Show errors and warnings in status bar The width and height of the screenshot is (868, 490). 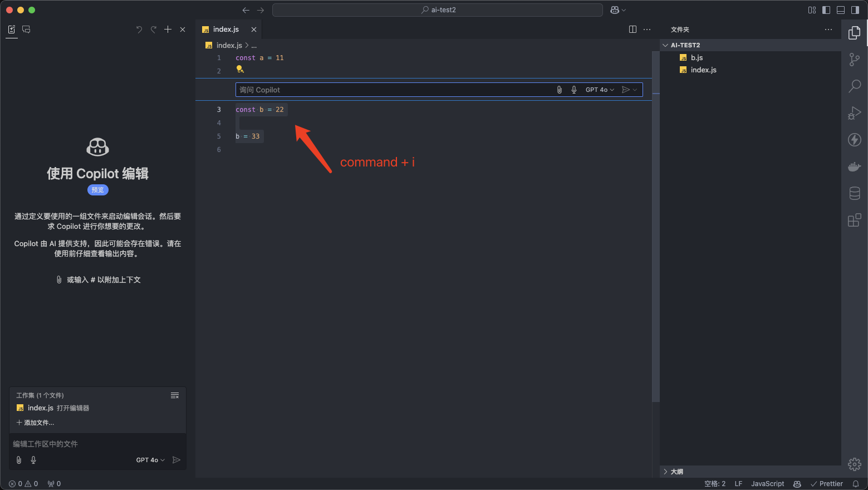coord(23,484)
